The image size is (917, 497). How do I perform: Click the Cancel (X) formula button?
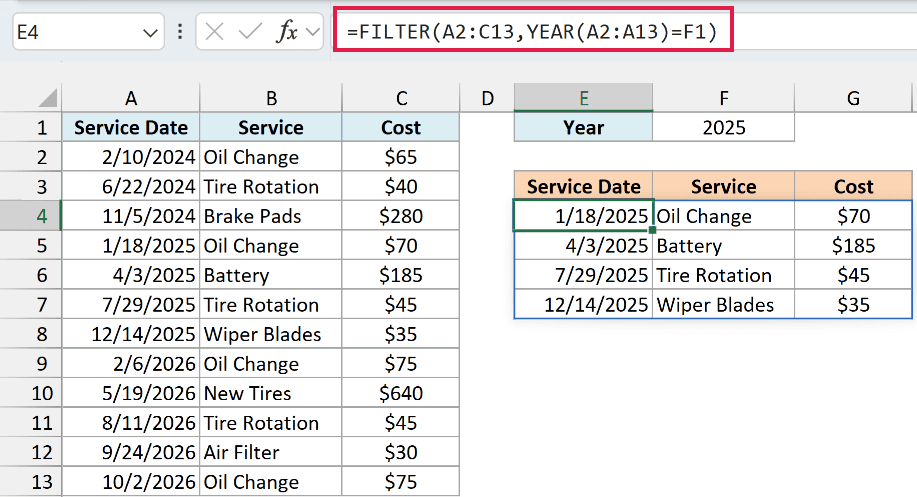tap(215, 32)
